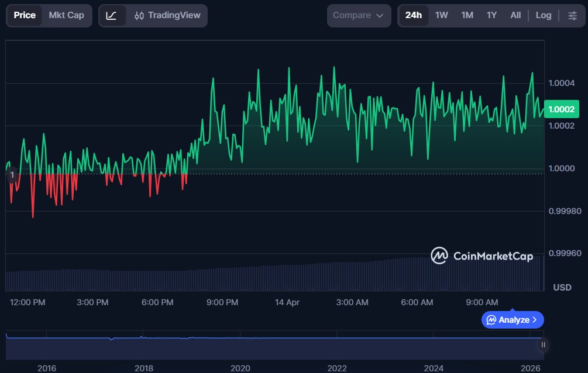Switch to the Mkt Cap tab

66,15
